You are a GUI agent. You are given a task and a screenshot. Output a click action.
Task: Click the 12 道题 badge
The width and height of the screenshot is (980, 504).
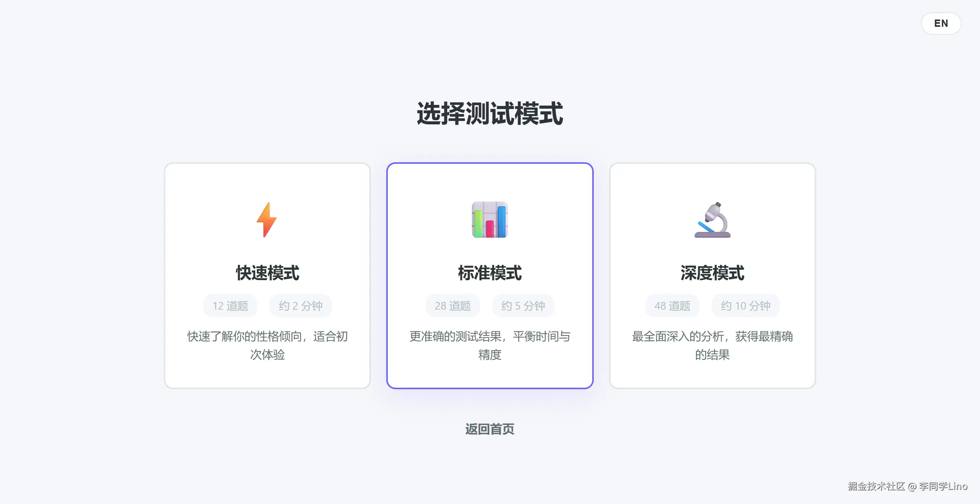[230, 306]
